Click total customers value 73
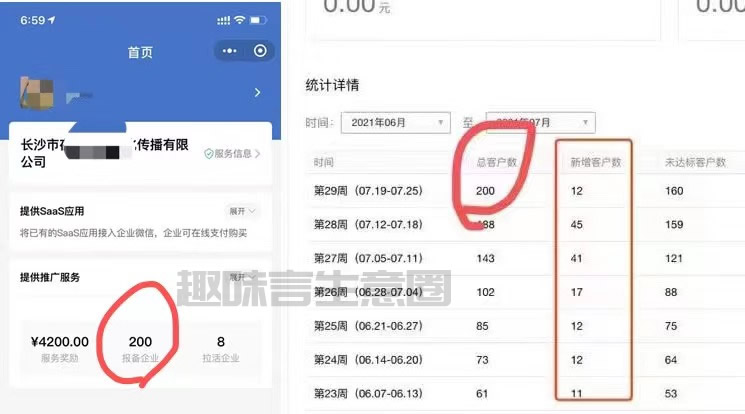 click(482, 360)
